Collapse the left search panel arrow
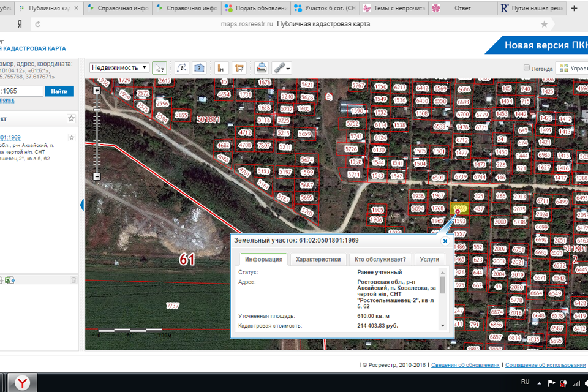Screen dimensions: 588x392 [x=82, y=205]
